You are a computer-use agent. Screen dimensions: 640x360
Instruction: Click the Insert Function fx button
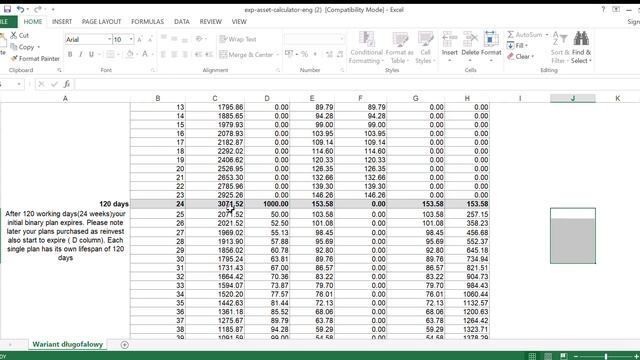tap(67, 84)
